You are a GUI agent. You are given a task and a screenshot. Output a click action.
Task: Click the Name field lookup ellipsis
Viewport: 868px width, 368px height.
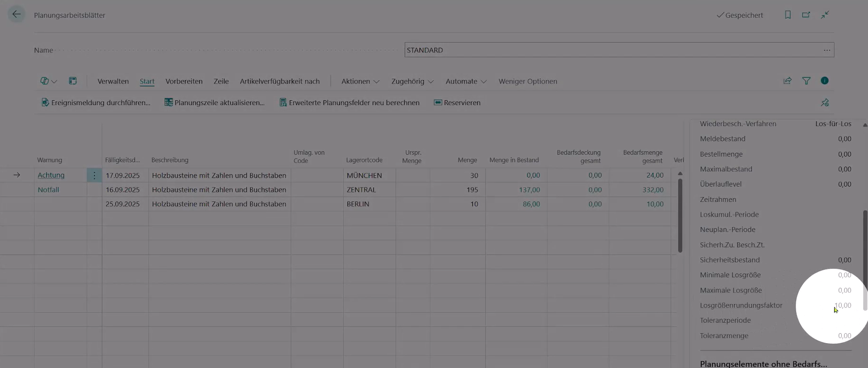tap(827, 50)
